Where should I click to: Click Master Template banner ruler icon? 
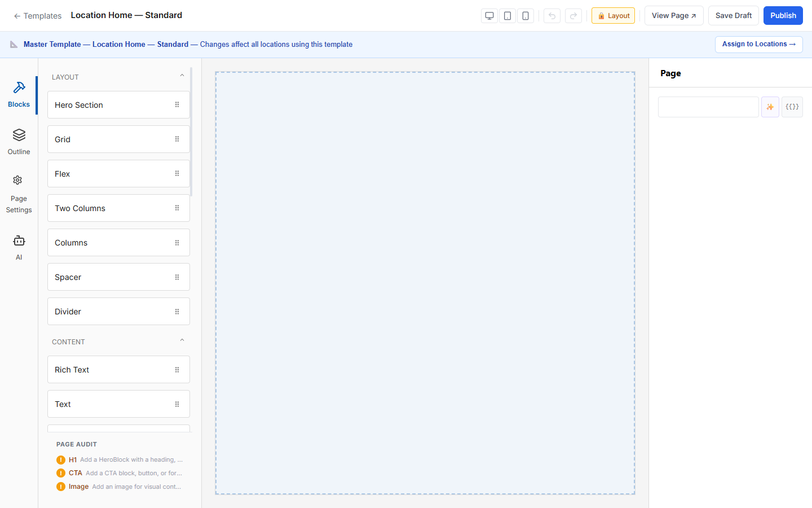tap(14, 44)
